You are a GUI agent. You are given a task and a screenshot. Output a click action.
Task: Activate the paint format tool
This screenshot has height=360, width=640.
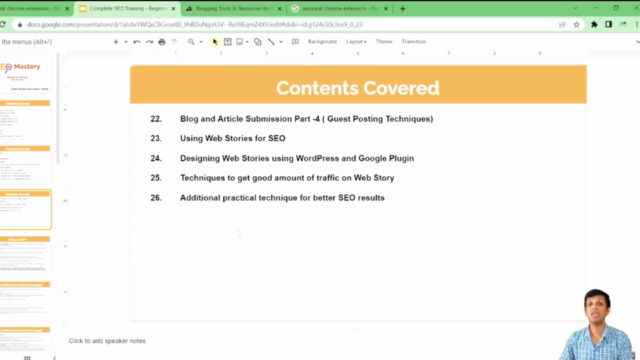[x=175, y=42]
